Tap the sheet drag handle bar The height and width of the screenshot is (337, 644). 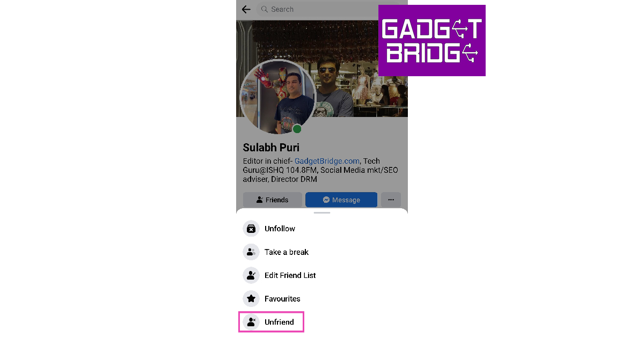click(x=322, y=213)
